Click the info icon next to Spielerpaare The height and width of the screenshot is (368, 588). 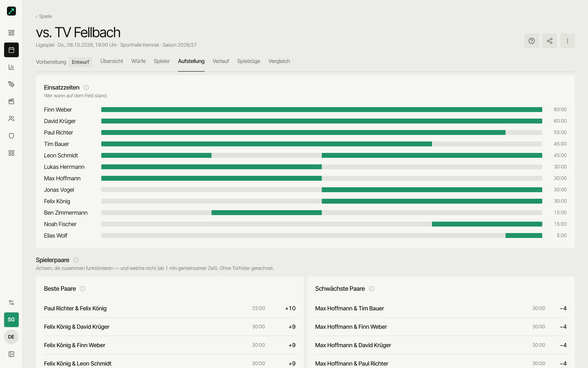tap(76, 260)
